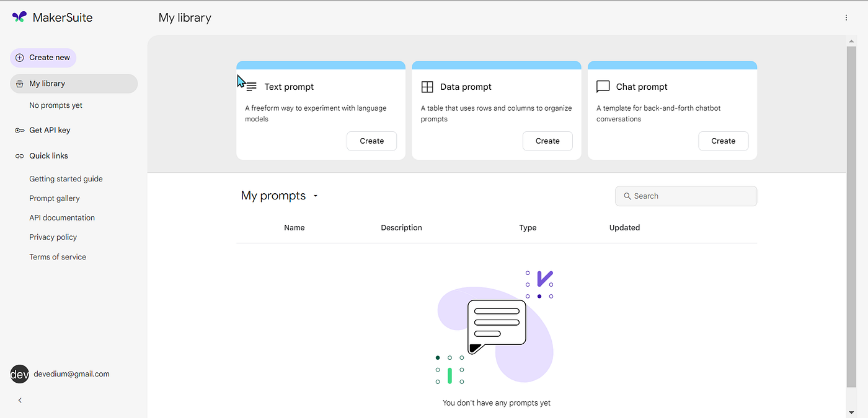Viewport: 868px width, 418px height.
Task: Click the devedium@gmail.com account email
Action: 71,374
